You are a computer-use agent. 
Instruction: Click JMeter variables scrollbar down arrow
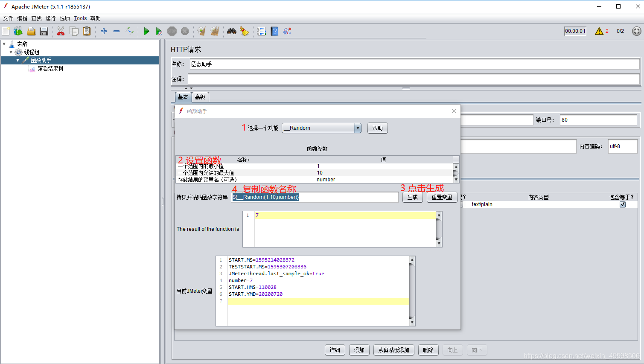click(412, 323)
